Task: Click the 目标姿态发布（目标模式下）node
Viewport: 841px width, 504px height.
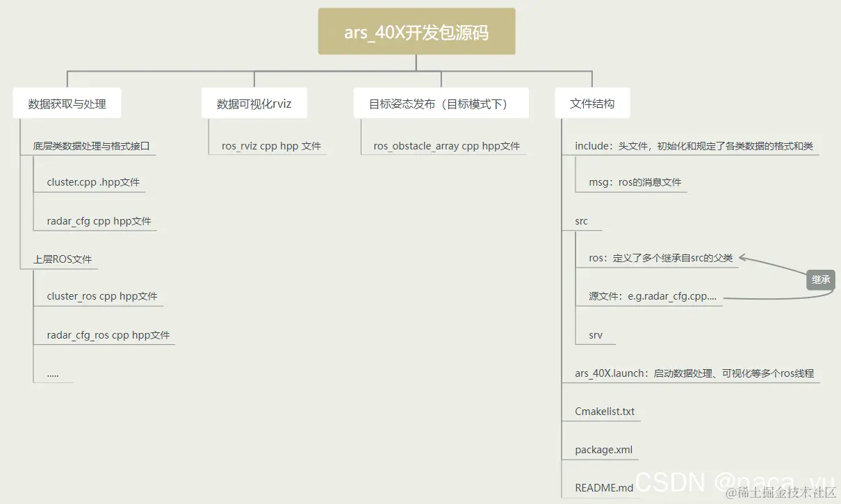Action: [441, 102]
